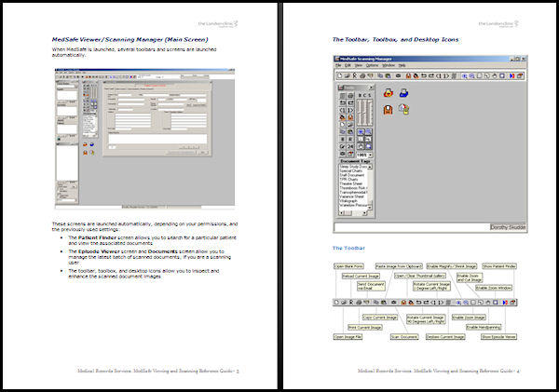Click the 'MedSafe Viewer/Scanning Manager (Main Screen)' heading
Image resolution: width=559 pixels, height=392 pixels.
[130, 39]
